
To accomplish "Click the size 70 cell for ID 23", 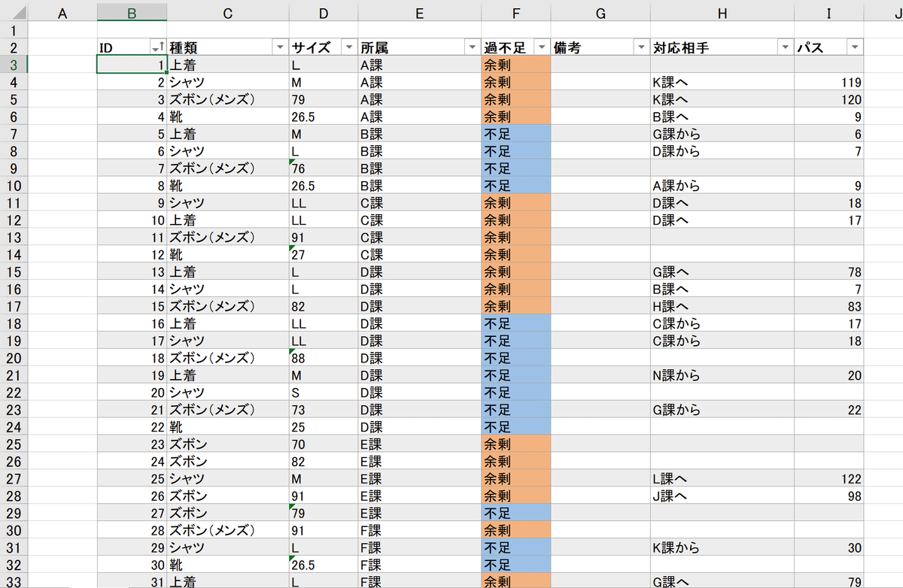I will coord(324,444).
